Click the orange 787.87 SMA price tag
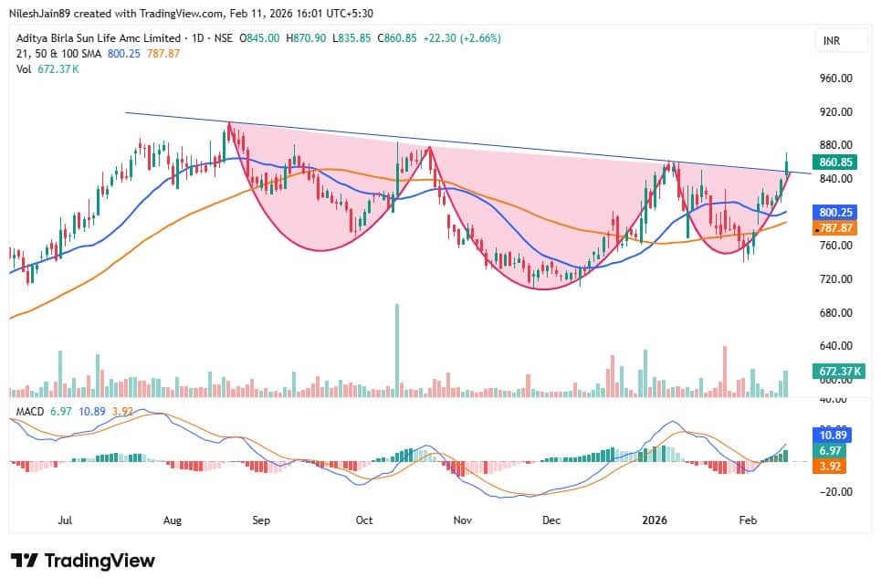This screenshot has width=881, height=588. tap(835, 227)
